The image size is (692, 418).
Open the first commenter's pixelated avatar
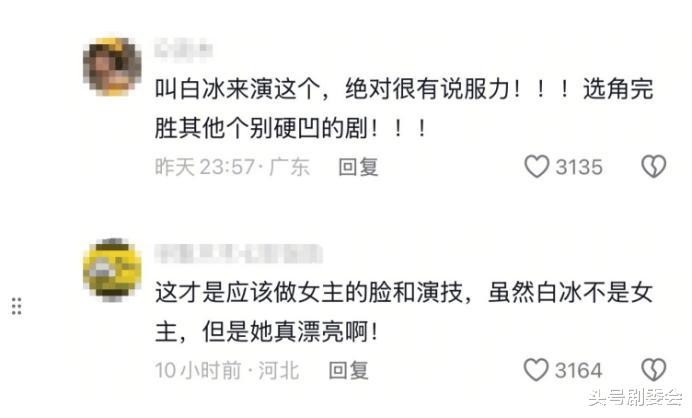tap(112, 67)
